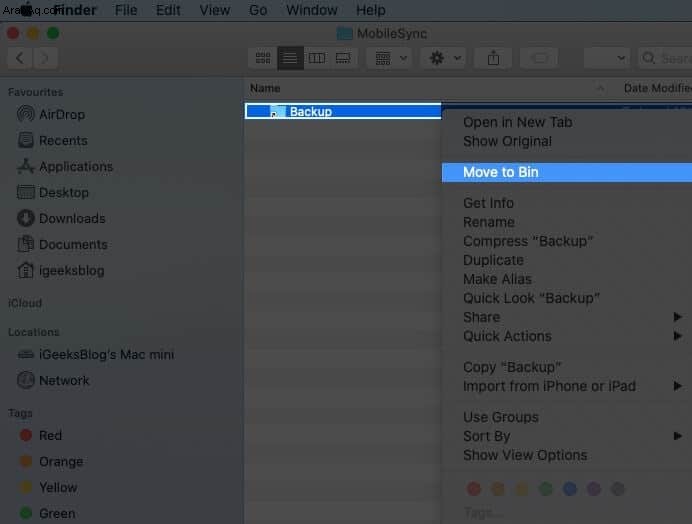
Task: Select the Backup folder row
Action: [x=343, y=111]
